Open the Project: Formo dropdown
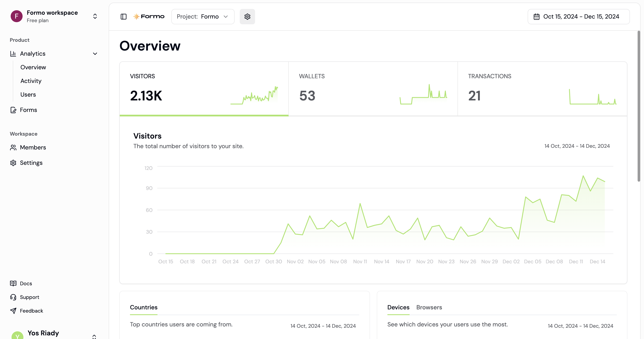Viewport: 644px width, 339px height. pyautogui.click(x=203, y=16)
